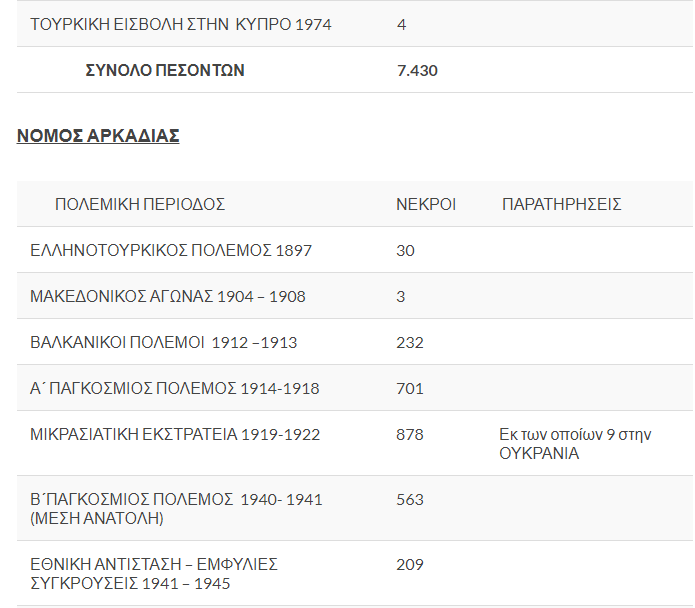The width and height of the screenshot is (695, 608).
Task: Click the ΠΟΛΕΜΙΚΗ ΠΕΡΙΟΔΟΣ column header
Action: (x=140, y=204)
